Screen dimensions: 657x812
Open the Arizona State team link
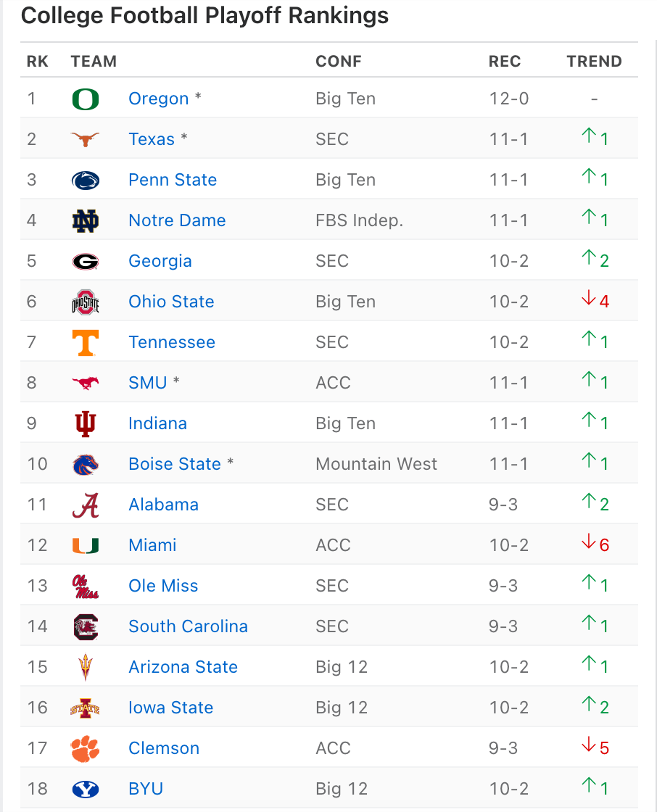[183, 666]
